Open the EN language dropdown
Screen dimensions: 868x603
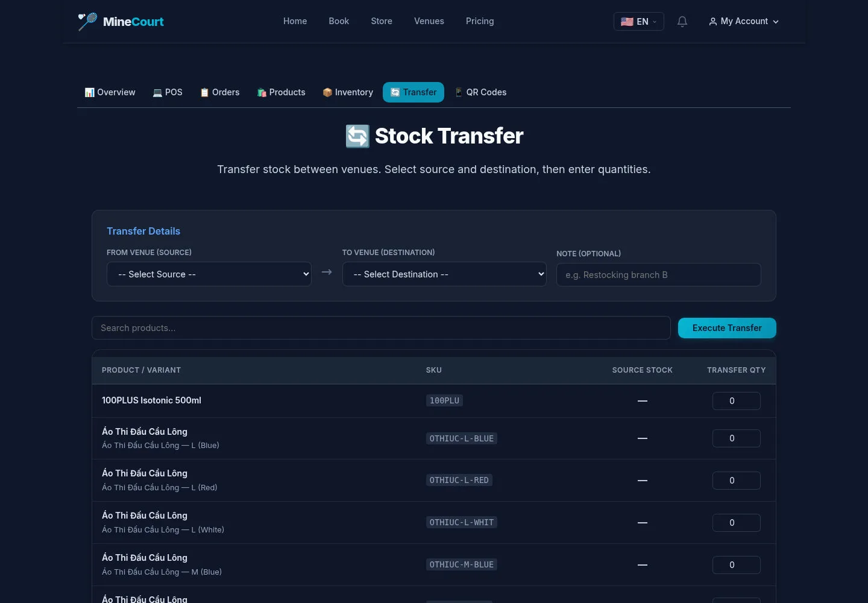coord(639,22)
